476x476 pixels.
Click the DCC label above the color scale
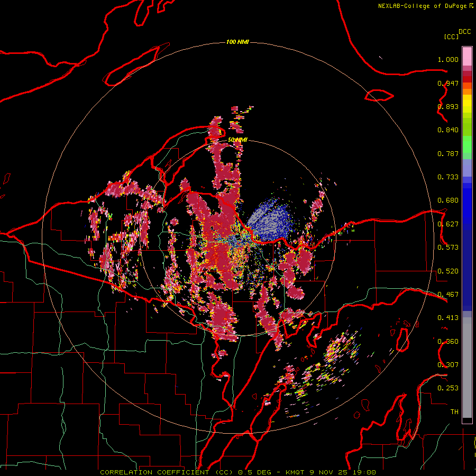464,32
